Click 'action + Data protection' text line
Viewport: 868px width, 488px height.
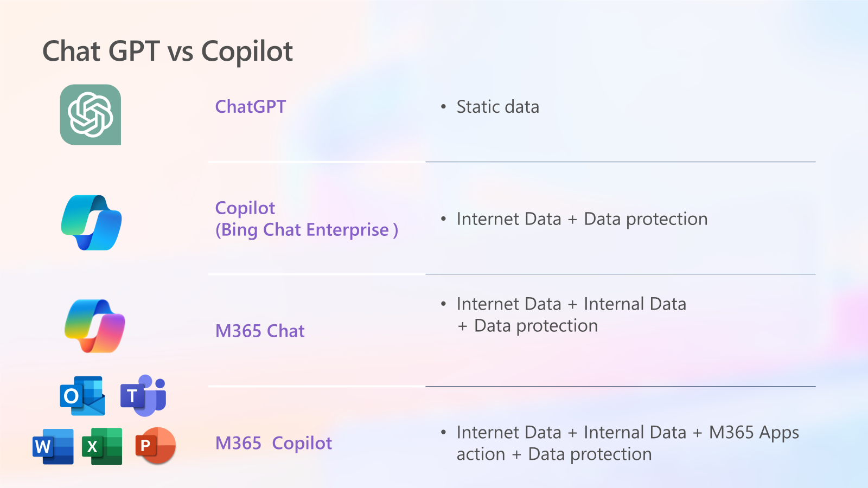pos(554,454)
